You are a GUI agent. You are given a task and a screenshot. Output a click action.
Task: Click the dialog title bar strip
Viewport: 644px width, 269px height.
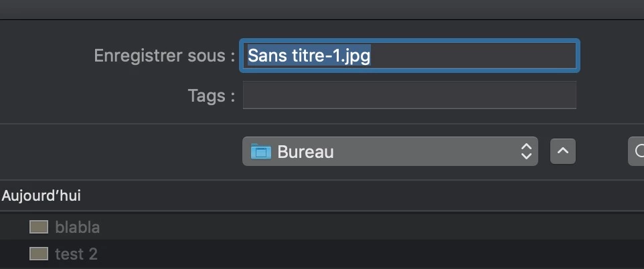(x=322, y=9)
